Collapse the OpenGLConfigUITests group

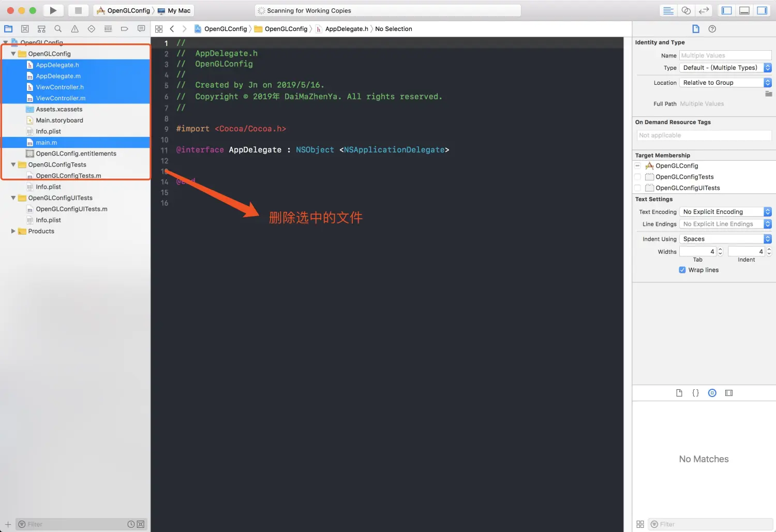(13, 198)
